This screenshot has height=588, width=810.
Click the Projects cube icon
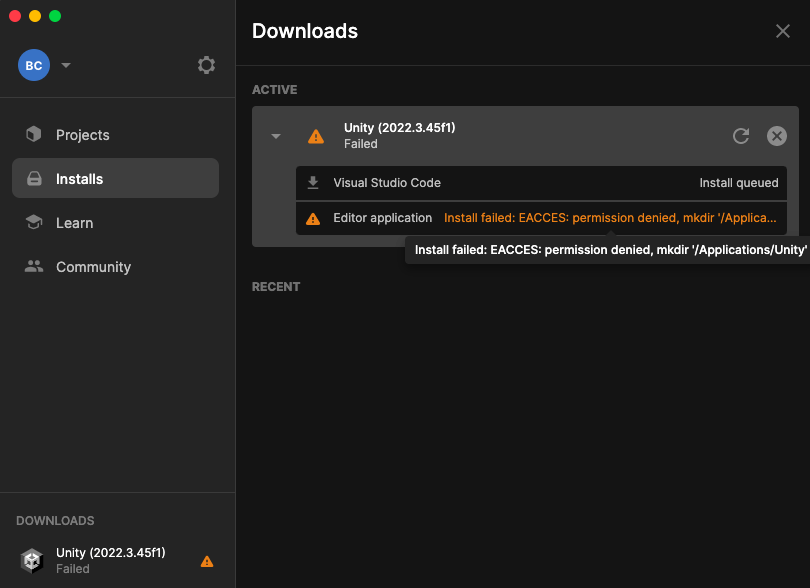click(34, 134)
